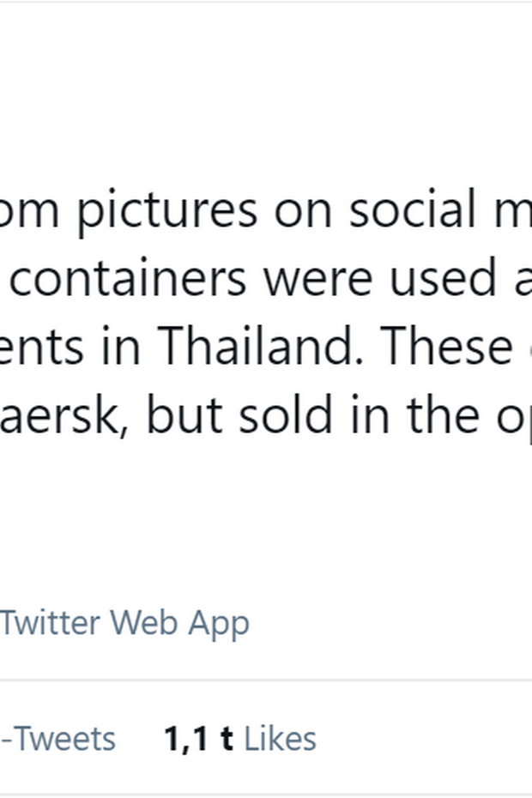This screenshot has height=798, width=532.
Task: Click the word "in" before "Thailand"
Action: click(x=127, y=348)
